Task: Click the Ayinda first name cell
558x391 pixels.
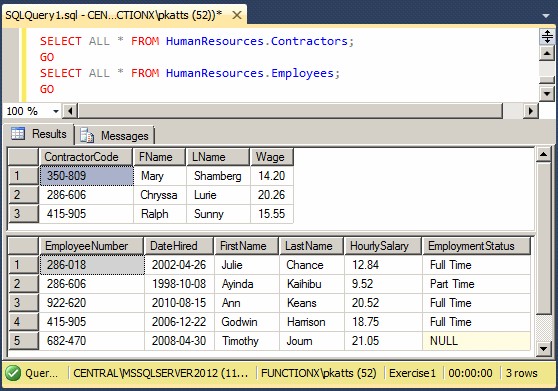Action: pos(247,284)
